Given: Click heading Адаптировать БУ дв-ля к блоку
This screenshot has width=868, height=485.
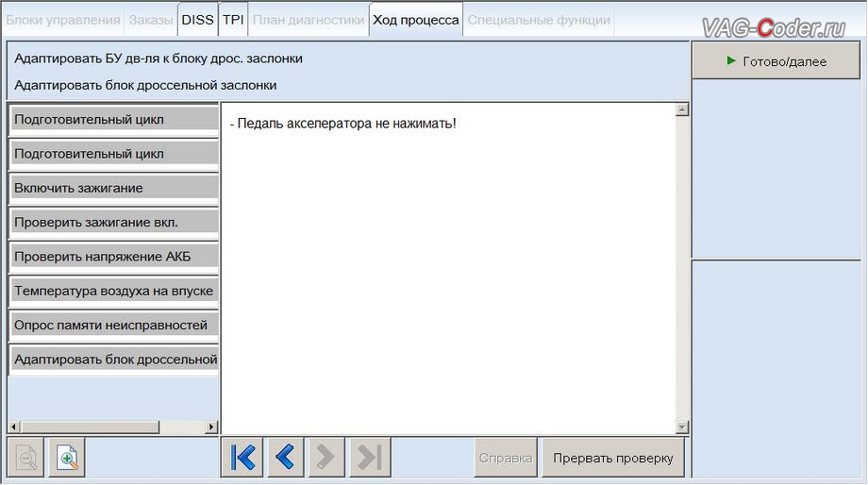Looking at the screenshot, I should click(159, 59).
